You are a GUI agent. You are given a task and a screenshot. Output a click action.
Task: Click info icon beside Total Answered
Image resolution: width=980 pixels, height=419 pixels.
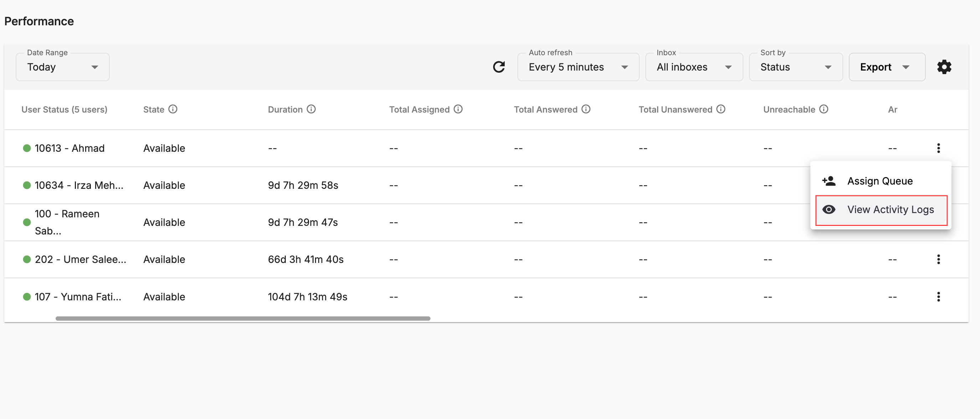pyautogui.click(x=586, y=109)
